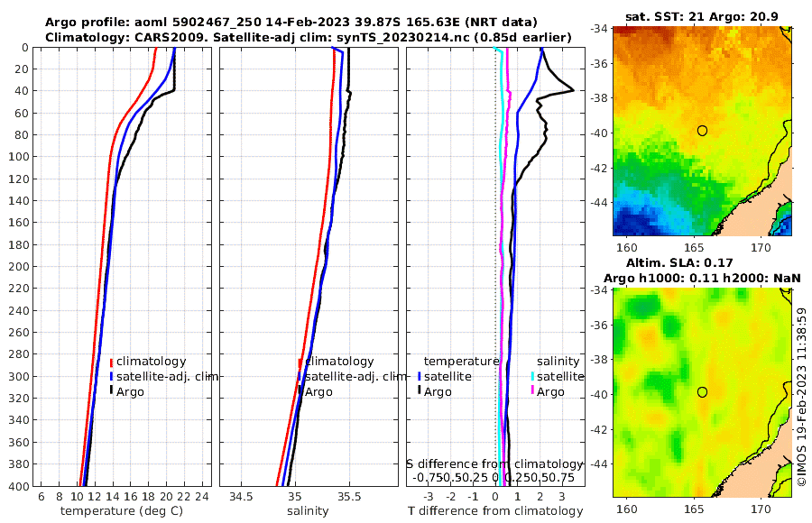Screen dimensions: 812x523
Task: Click the "35.5" salinity axis tick label
Action: click(x=349, y=497)
